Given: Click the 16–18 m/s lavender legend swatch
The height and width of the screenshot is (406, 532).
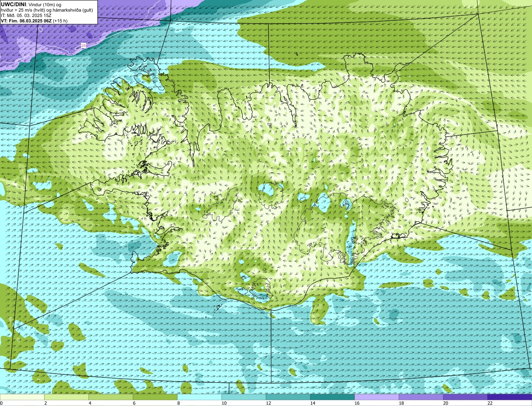Looking at the screenshot, I should (x=377, y=397).
